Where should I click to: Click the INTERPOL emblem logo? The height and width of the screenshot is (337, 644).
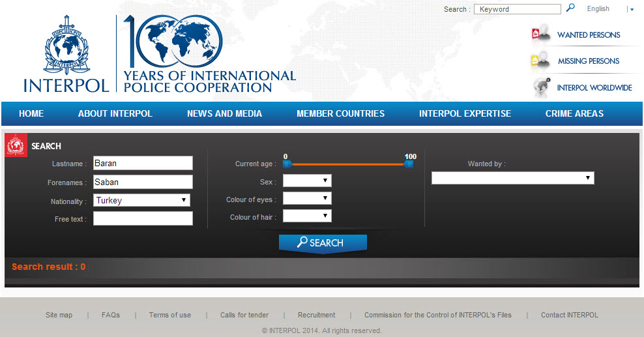66,45
